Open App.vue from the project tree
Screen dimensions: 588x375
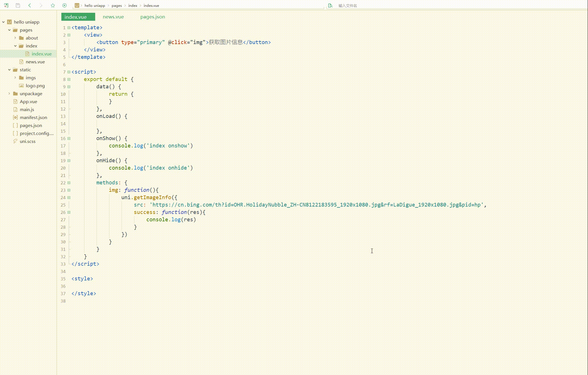pyautogui.click(x=28, y=101)
